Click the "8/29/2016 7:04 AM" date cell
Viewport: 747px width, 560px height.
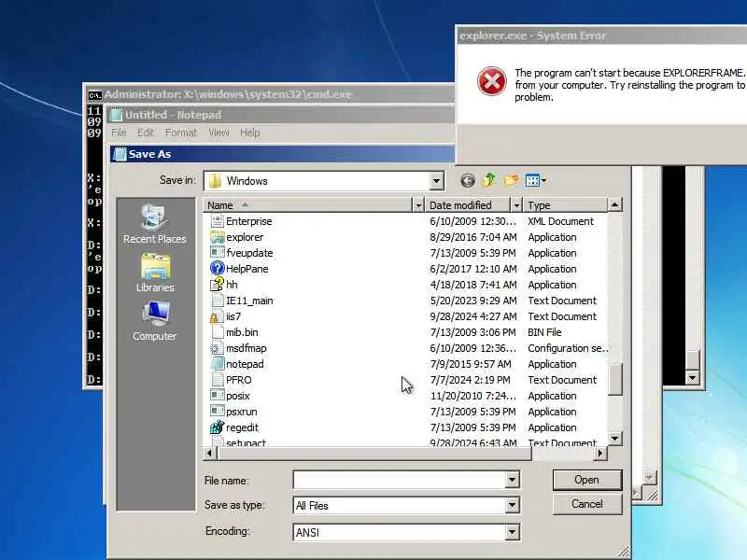473,237
